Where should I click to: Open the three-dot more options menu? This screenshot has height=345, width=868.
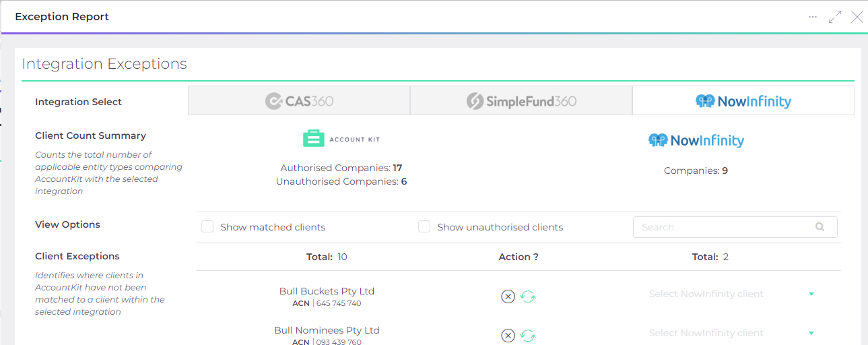(813, 17)
